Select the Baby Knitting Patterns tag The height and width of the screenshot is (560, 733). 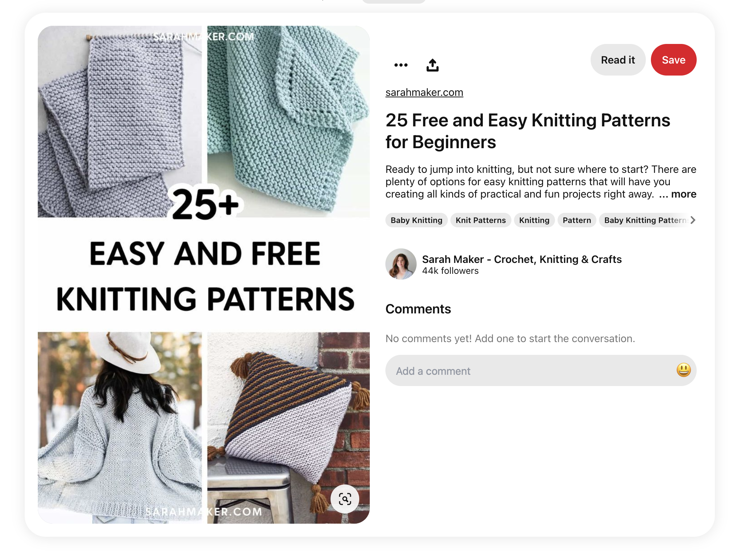click(x=645, y=220)
